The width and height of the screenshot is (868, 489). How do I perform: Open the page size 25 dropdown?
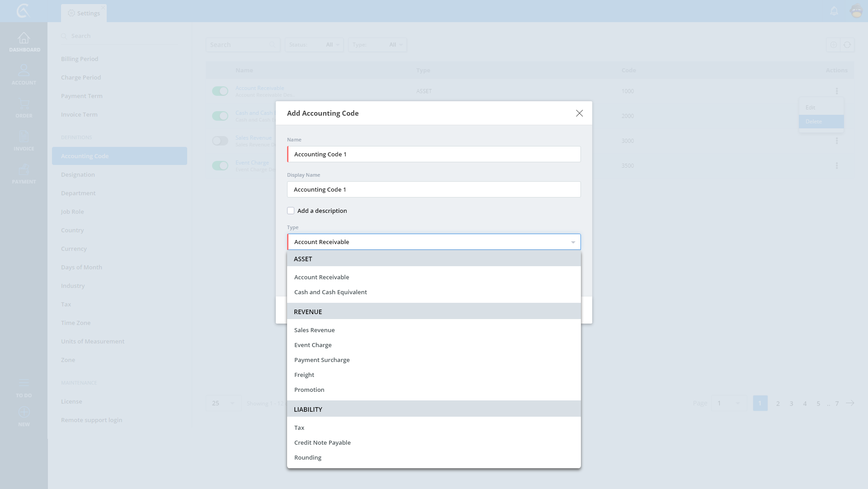click(x=223, y=403)
